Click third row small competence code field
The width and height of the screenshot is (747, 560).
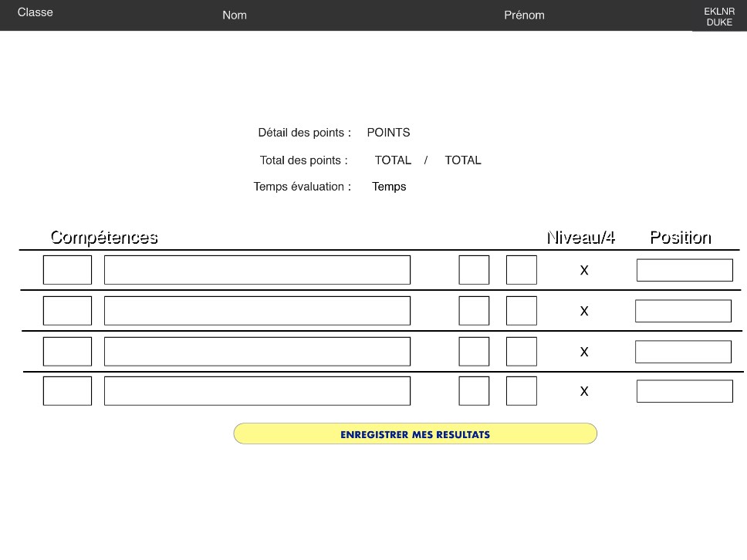click(67, 352)
